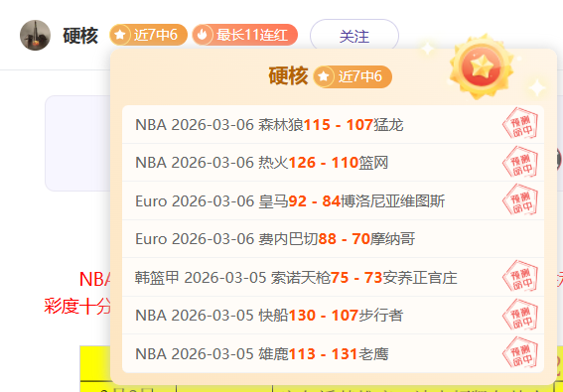Image resolution: width=563 pixels, height=392 pixels.
Task: Click the 预测命中 stamp on the 皇马 row
Action: (x=520, y=199)
